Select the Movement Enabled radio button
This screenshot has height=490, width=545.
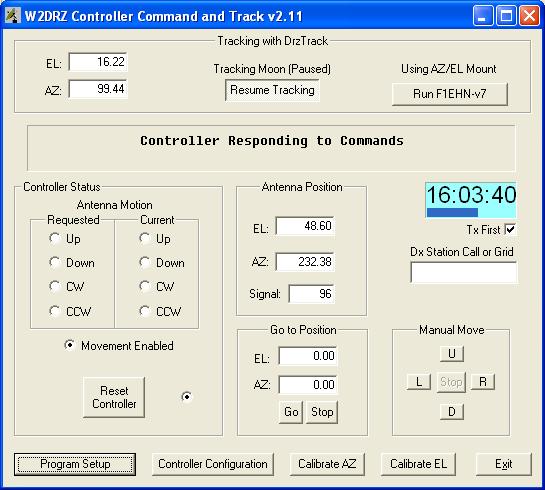70,345
